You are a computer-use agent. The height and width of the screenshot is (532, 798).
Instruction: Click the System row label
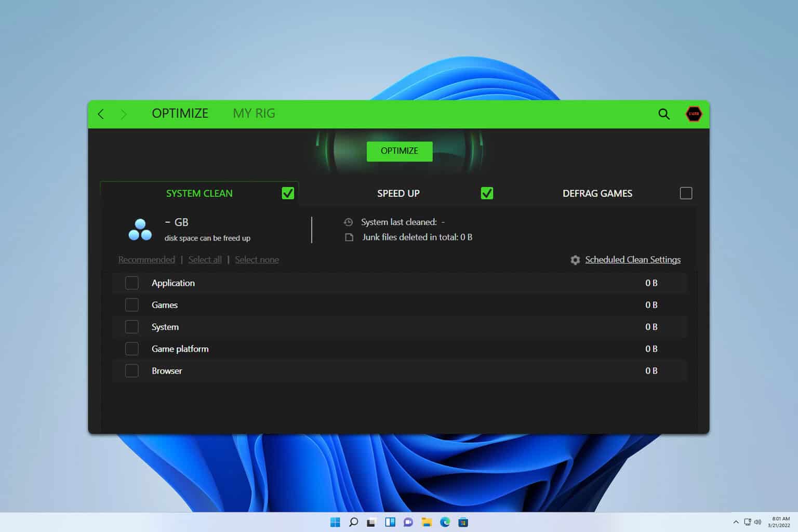pyautogui.click(x=165, y=327)
